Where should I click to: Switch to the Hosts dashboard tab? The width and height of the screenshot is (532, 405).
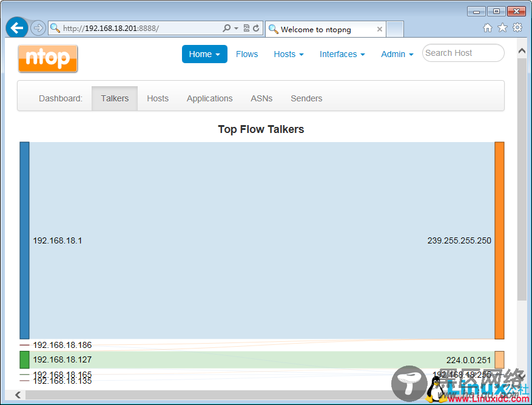[x=158, y=98]
